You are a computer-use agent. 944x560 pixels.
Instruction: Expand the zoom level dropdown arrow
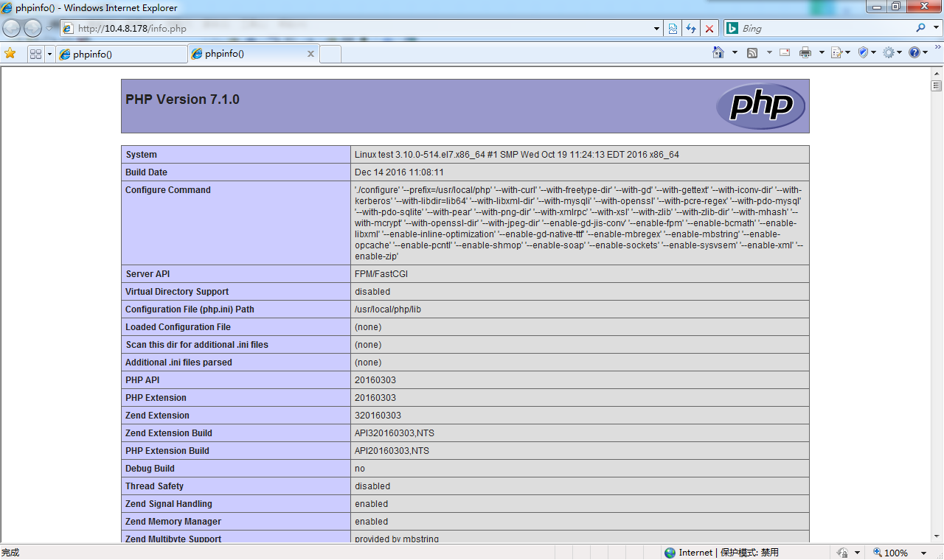tap(923, 553)
